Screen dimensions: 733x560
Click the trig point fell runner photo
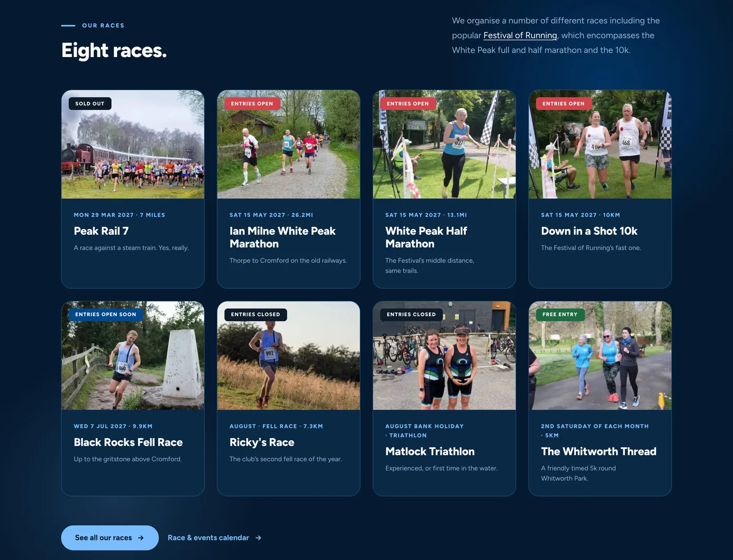133,356
